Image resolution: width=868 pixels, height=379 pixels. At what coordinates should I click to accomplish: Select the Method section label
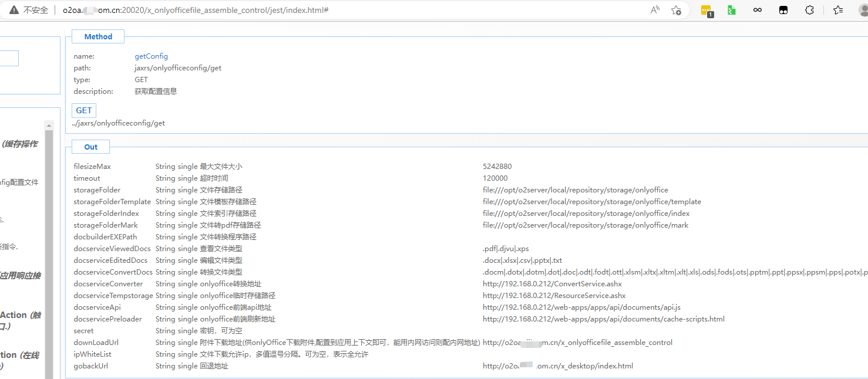98,36
